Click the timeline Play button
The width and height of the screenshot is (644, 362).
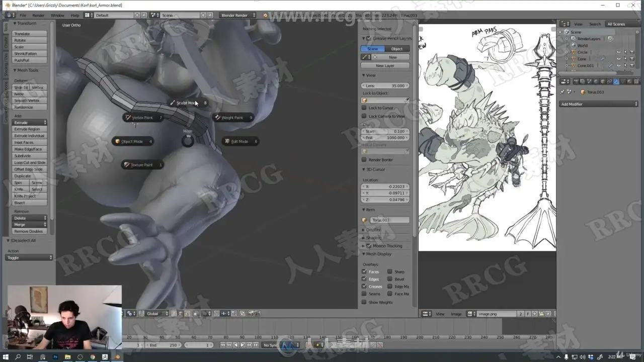(242, 345)
